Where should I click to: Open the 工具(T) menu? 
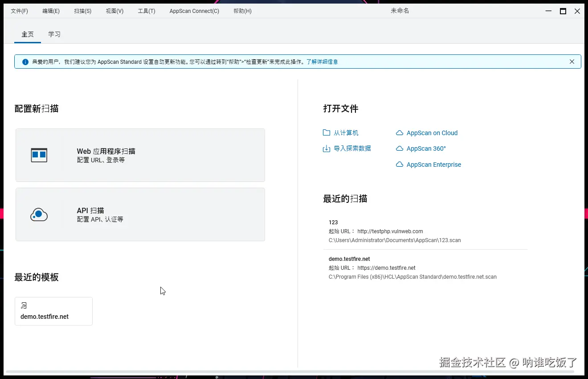point(147,11)
